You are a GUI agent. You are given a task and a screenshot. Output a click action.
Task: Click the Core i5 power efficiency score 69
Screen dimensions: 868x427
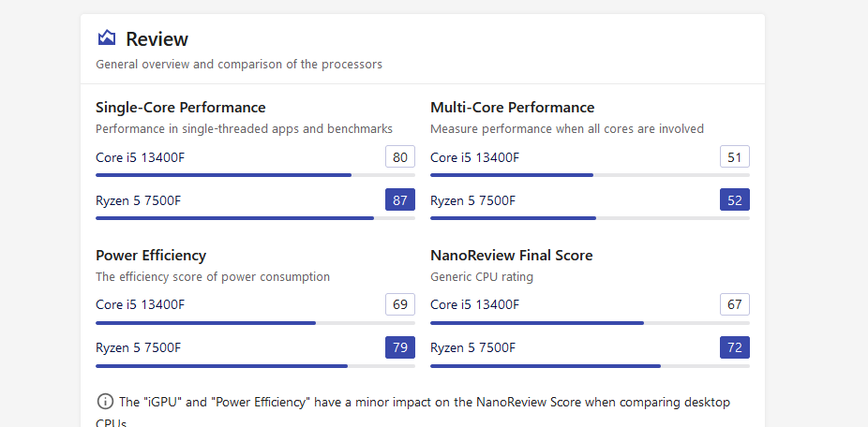point(400,305)
